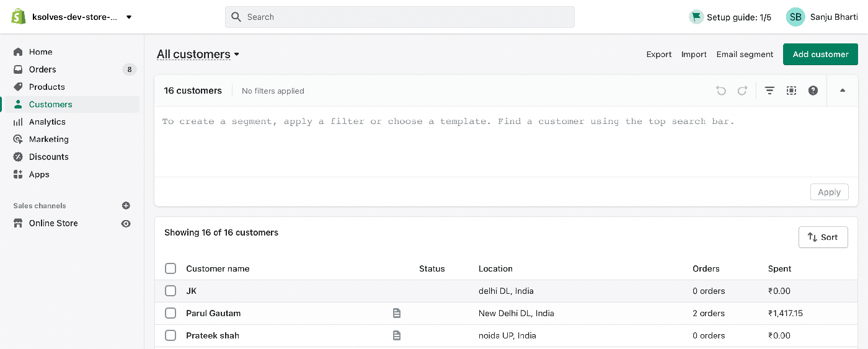Open the Setup guide flag icon

click(x=696, y=17)
